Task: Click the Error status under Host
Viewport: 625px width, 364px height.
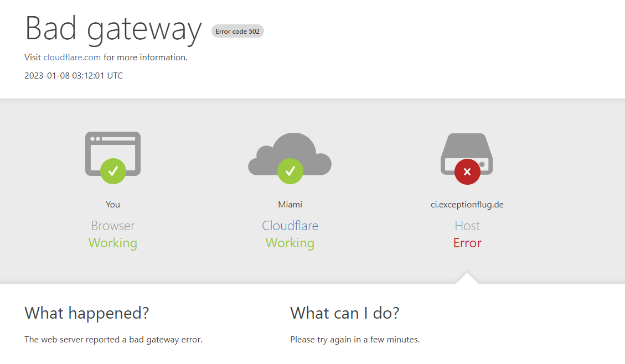Action: [467, 243]
